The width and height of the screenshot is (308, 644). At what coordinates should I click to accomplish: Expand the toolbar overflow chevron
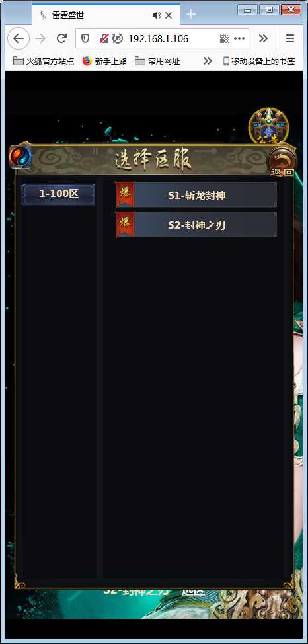[263, 38]
